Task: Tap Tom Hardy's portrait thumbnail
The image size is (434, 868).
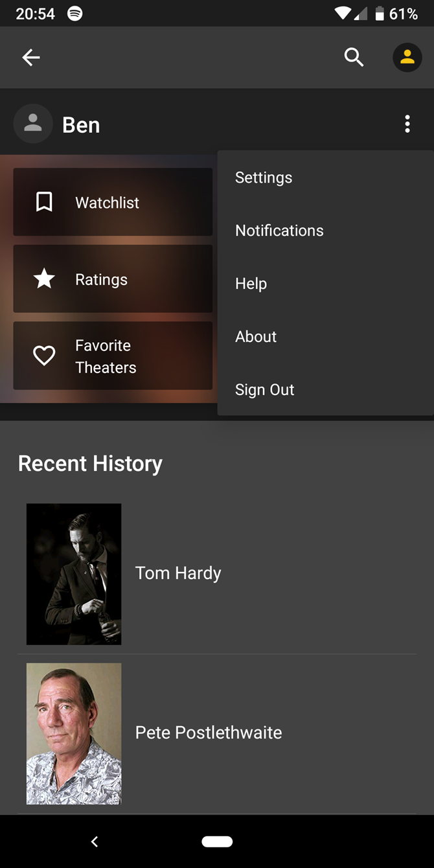Action: pyautogui.click(x=73, y=573)
